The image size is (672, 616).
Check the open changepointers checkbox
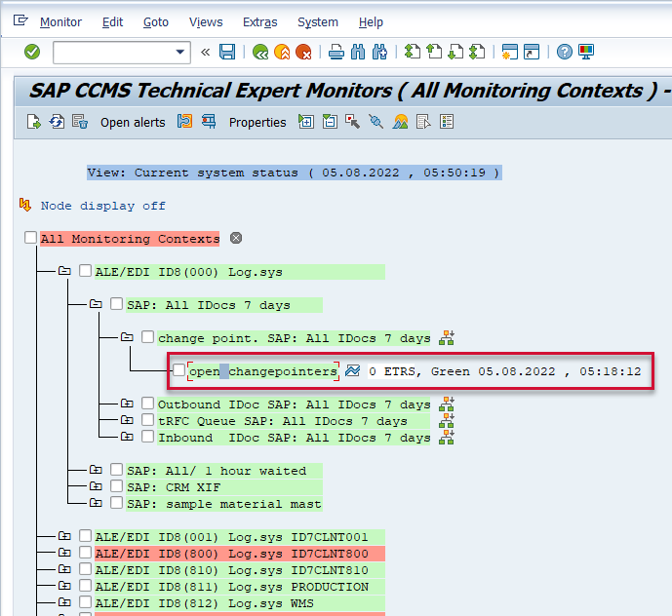[x=178, y=370]
